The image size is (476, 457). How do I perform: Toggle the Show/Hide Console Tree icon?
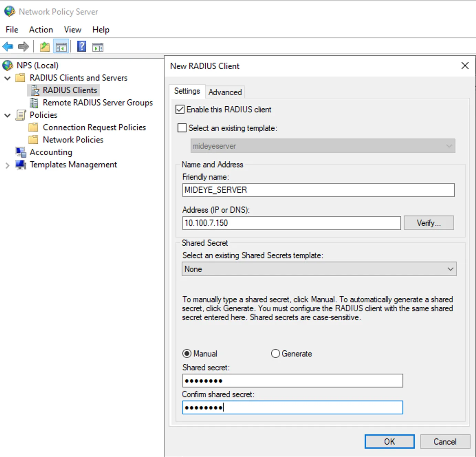pyautogui.click(x=61, y=46)
